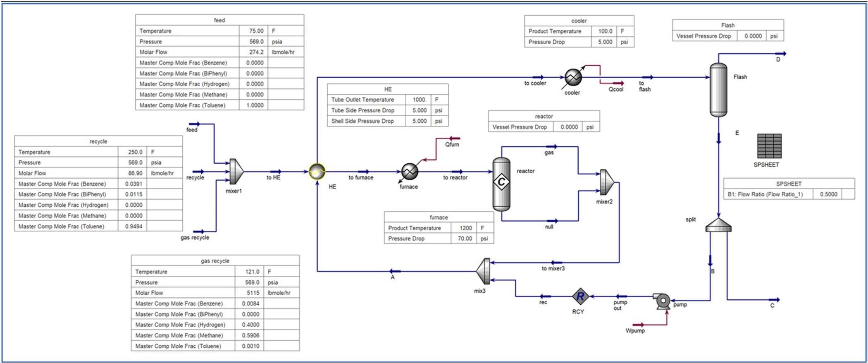Click the HE heat exchanger icon
868x363 pixels.
point(317,172)
